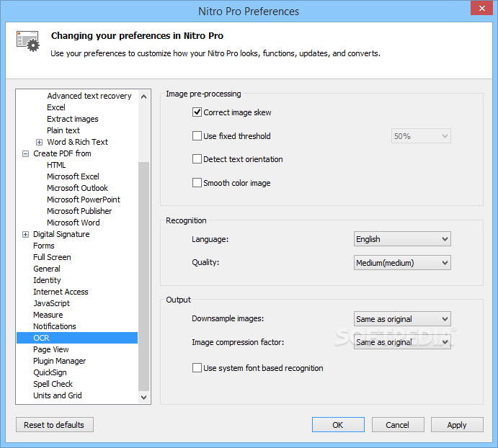Image resolution: width=498 pixels, height=448 pixels.
Task: Select Create PDF from category
Action: pyautogui.click(x=62, y=153)
